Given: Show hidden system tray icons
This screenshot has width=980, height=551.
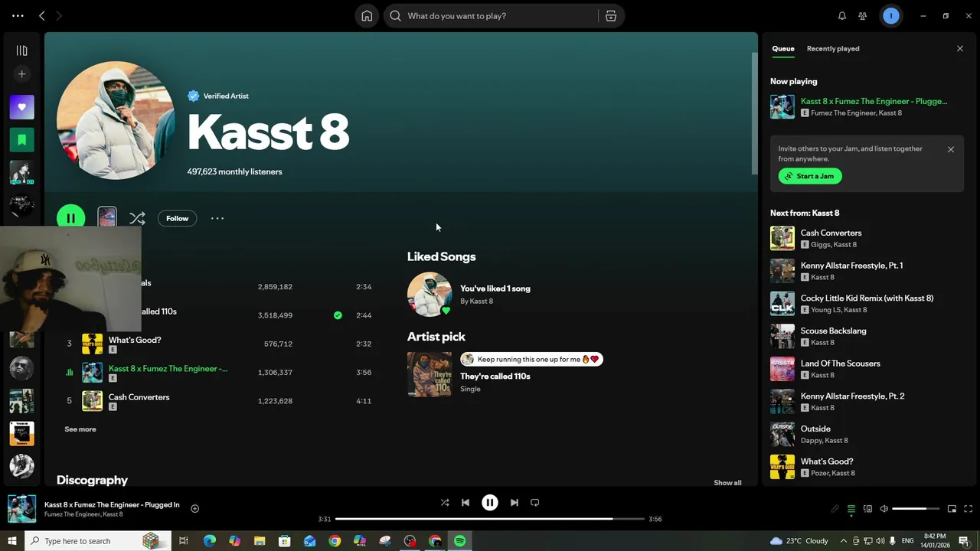Looking at the screenshot, I should [843, 541].
